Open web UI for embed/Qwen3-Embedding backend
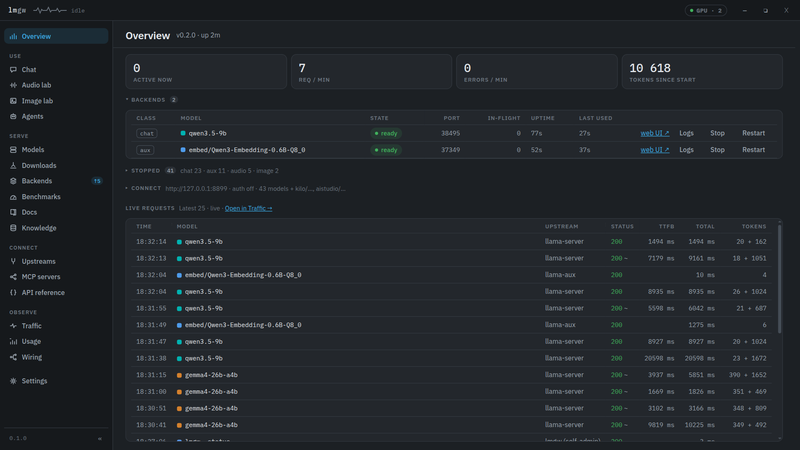800x450 pixels. [655, 150]
